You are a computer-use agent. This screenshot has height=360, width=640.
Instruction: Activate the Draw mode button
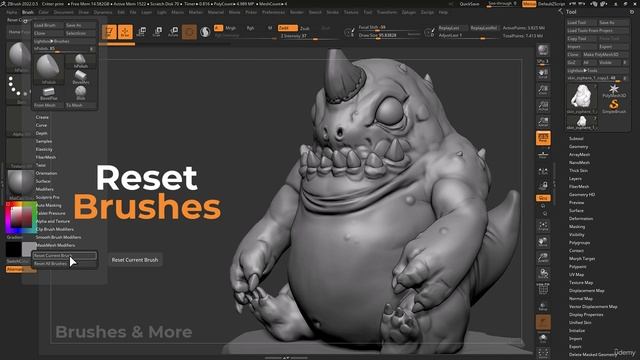coord(125,32)
